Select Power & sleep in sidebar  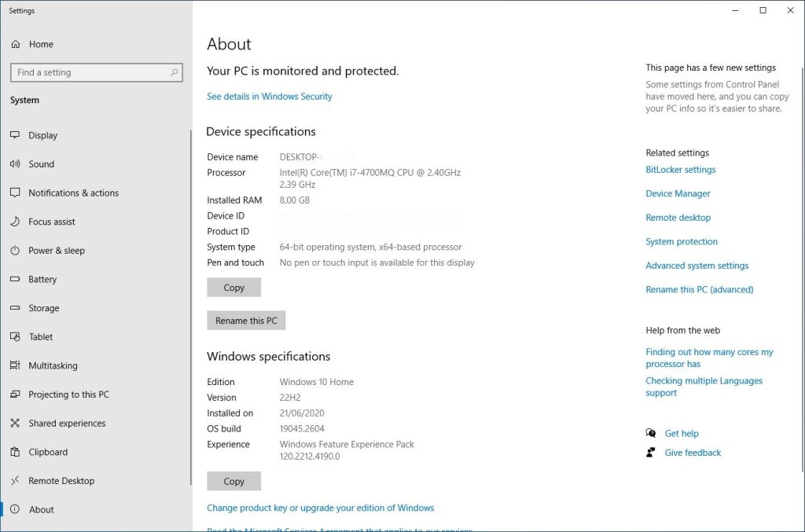95,251
